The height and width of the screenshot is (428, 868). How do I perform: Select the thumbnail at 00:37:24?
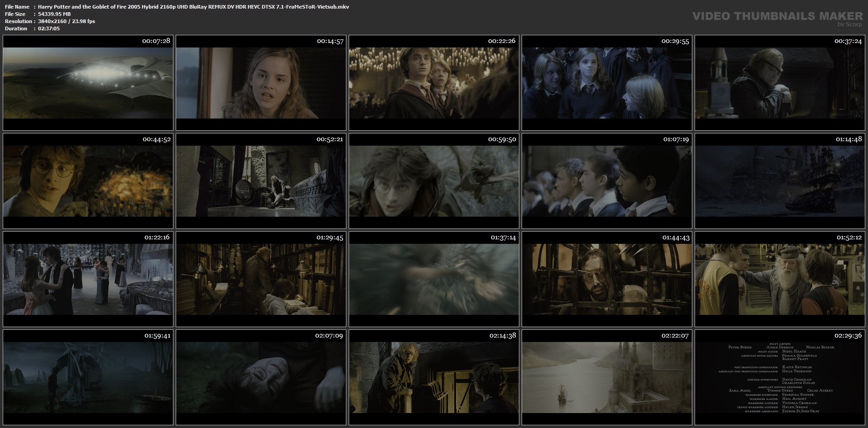780,83
